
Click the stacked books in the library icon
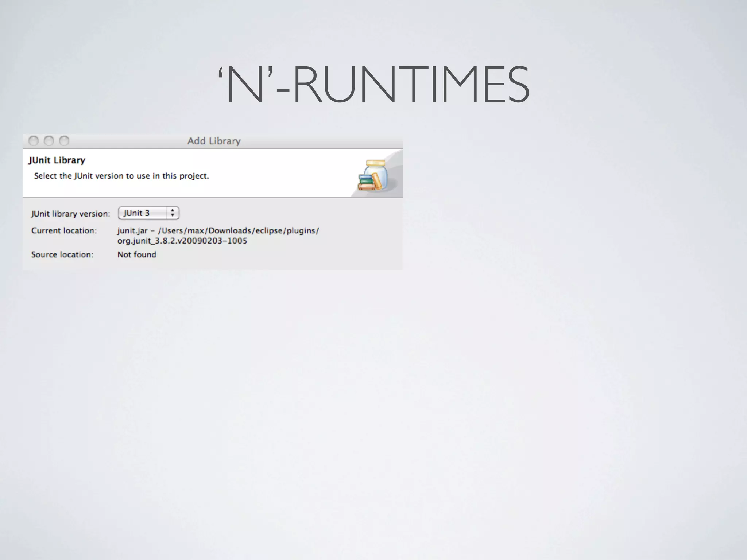(x=366, y=182)
